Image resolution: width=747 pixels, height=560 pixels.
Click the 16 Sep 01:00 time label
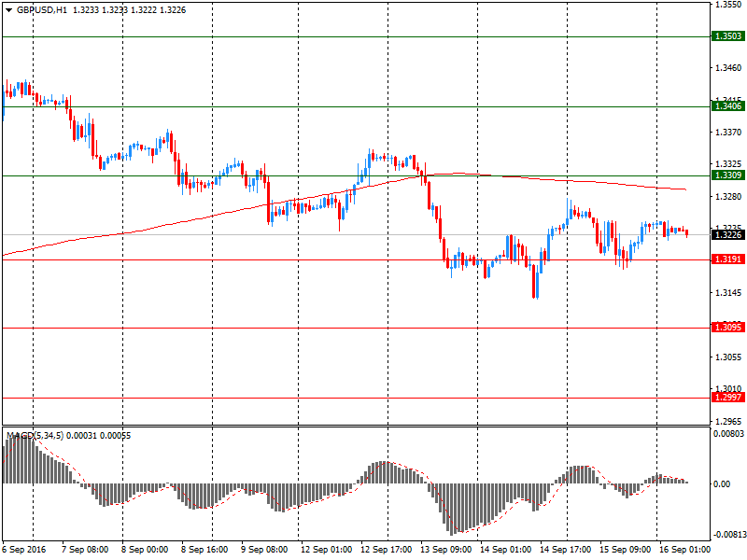click(x=684, y=550)
